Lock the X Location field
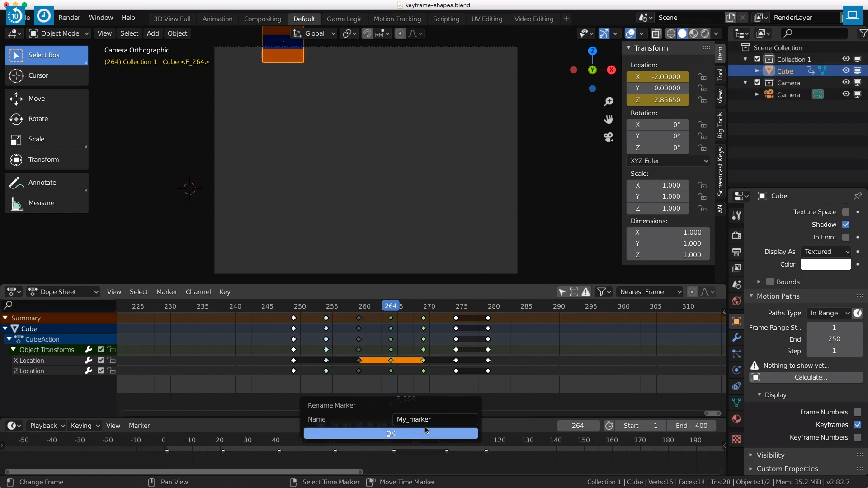The width and height of the screenshot is (868, 488). tap(702, 77)
